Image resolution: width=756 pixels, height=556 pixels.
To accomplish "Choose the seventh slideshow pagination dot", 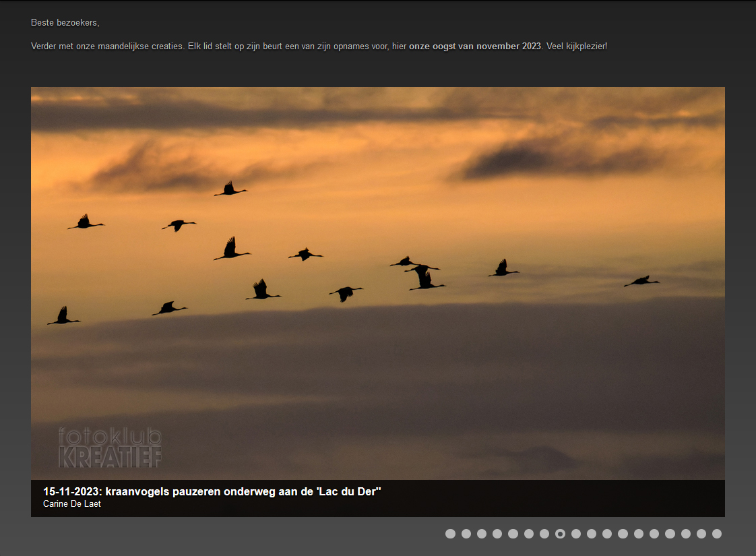I will click(x=544, y=534).
